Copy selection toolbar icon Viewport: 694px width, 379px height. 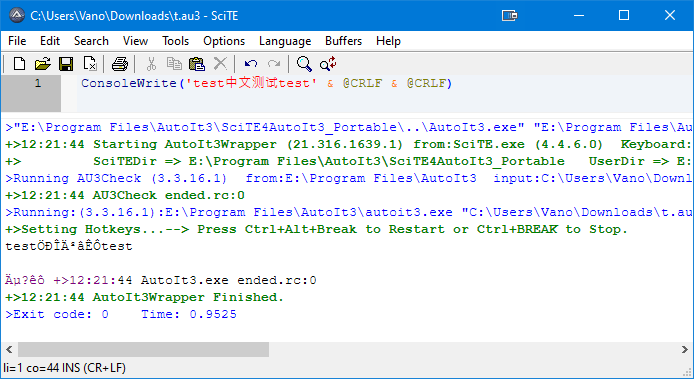coord(174,64)
